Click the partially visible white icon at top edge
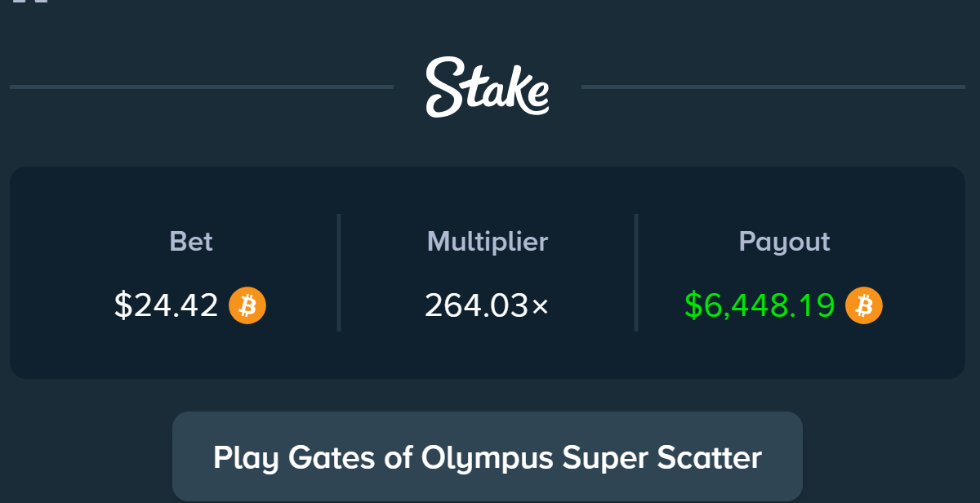This screenshot has width=980, height=503. [31, 2]
